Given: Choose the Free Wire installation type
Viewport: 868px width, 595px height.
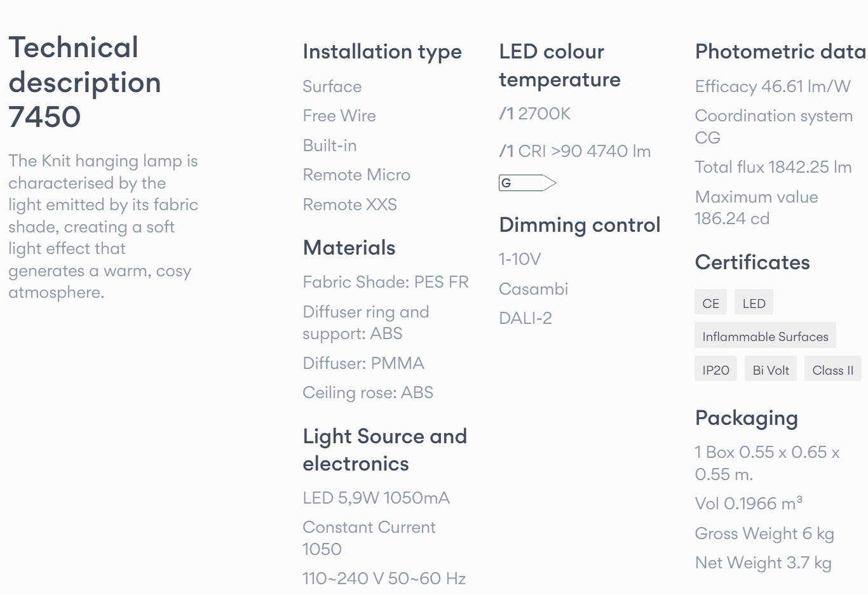Looking at the screenshot, I should 339,116.
